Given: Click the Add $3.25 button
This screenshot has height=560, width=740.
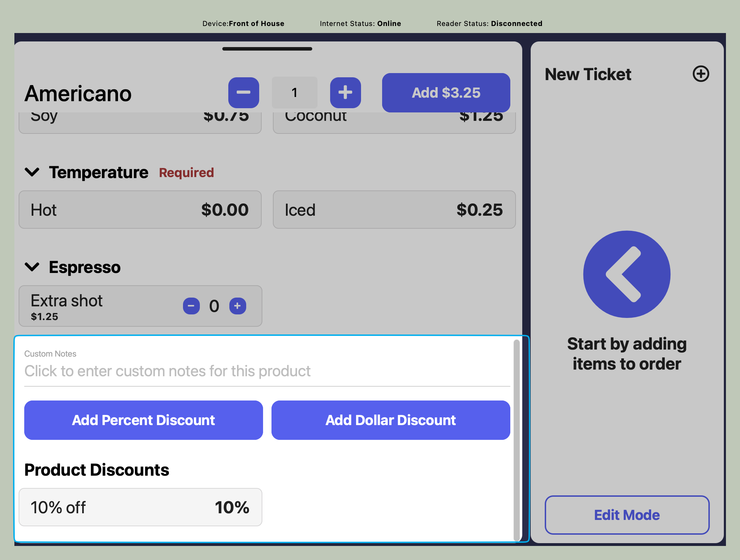Looking at the screenshot, I should (x=446, y=92).
